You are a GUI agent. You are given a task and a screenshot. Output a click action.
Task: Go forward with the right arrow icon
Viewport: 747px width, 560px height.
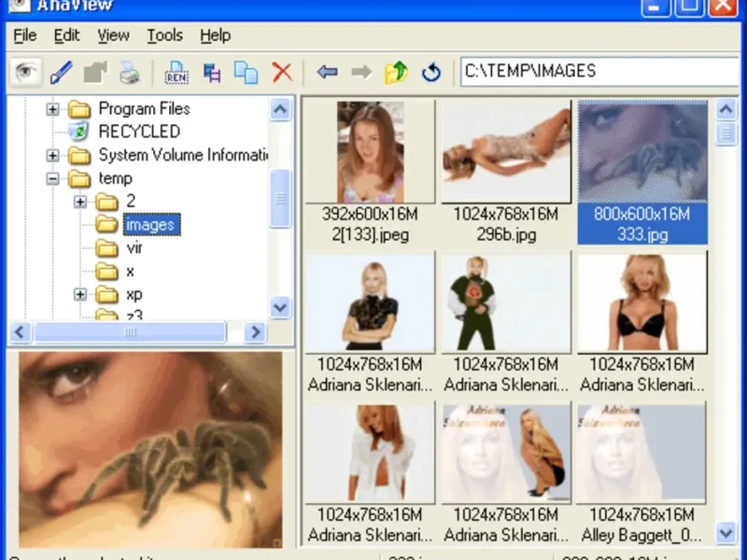coord(361,73)
